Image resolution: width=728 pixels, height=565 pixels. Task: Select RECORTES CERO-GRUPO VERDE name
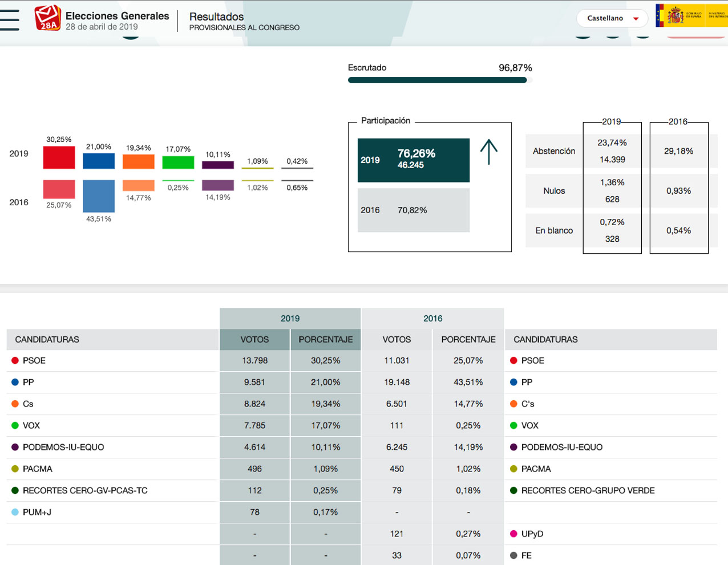[588, 490]
